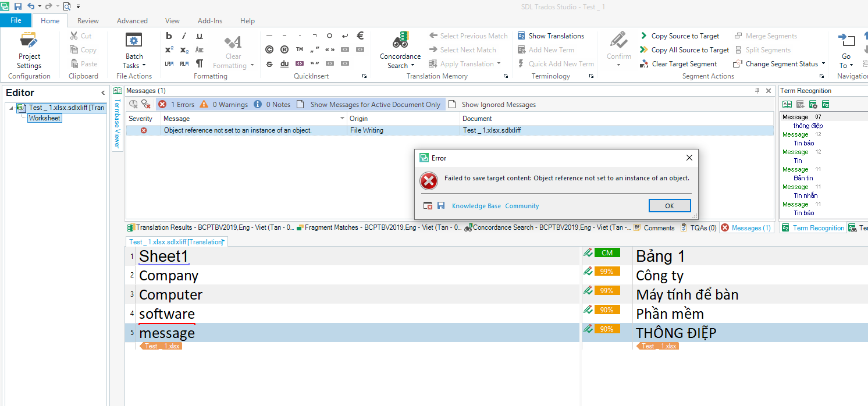Open the Termbase Viewer side tab
The width and height of the screenshot is (868, 406).
(117, 118)
